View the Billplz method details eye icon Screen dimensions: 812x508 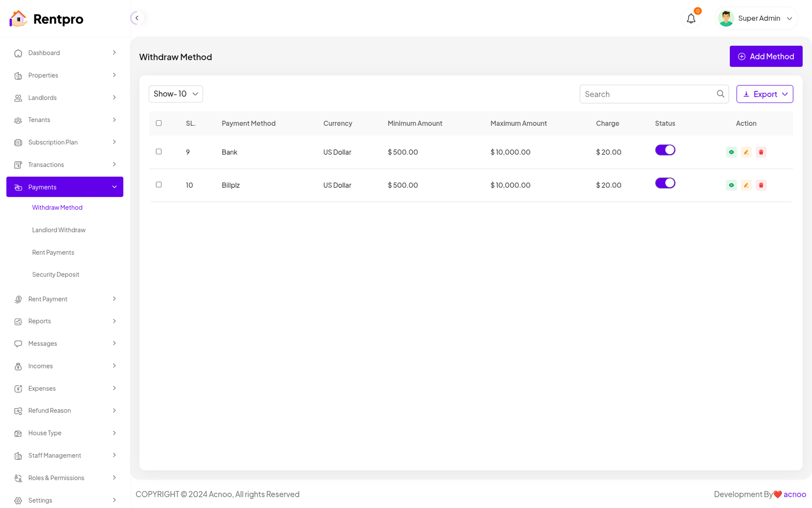pos(731,185)
